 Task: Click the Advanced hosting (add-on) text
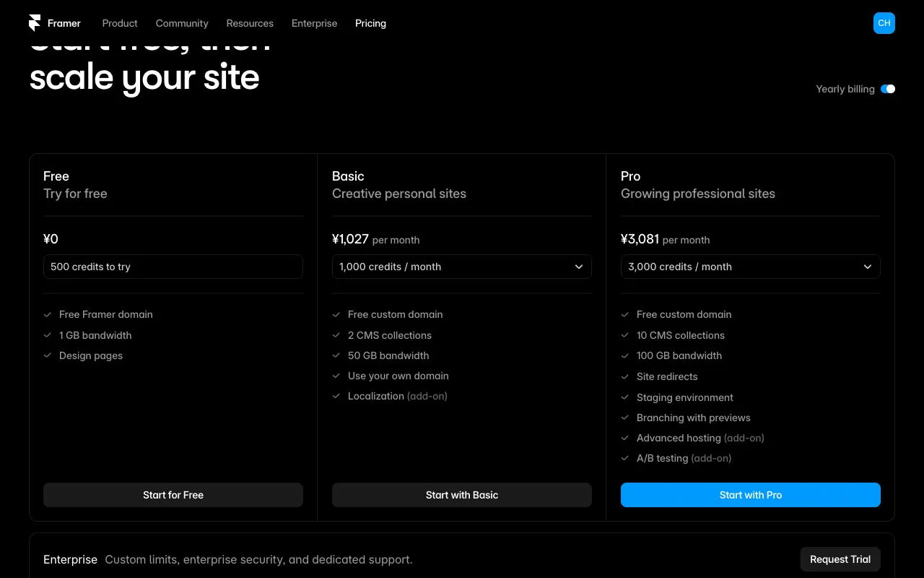tap(700, 438)
